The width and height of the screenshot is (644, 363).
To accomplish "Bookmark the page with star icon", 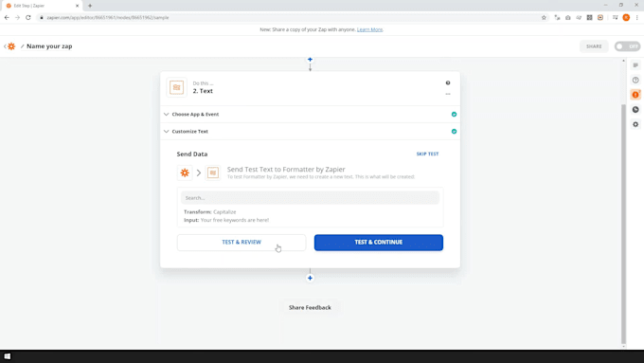I will [544, 18].
